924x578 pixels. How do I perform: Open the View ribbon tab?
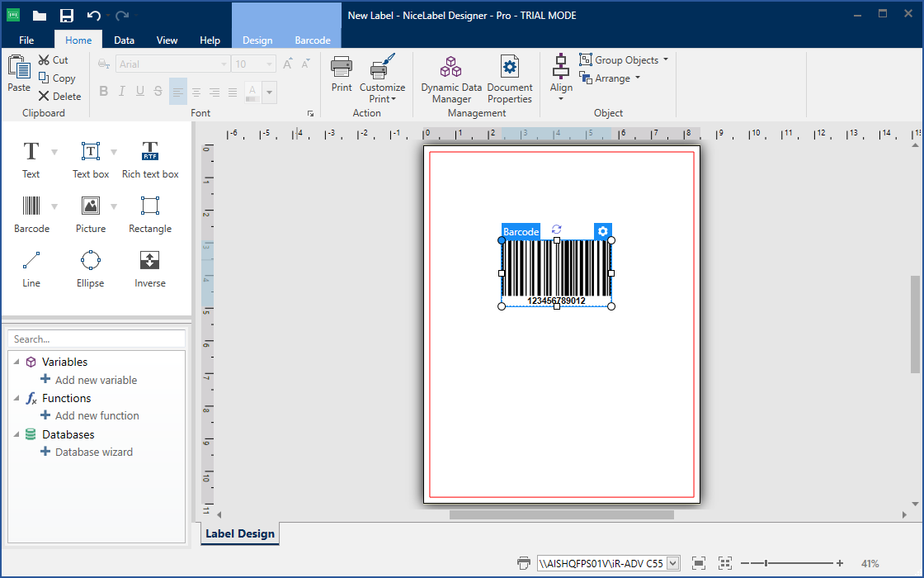(x=167, y=40)
